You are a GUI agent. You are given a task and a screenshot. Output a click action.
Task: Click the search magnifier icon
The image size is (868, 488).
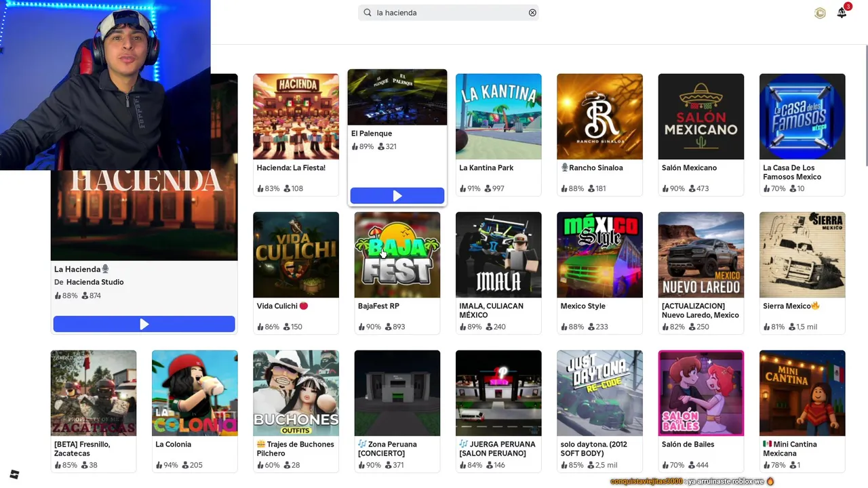pos(368,12)
